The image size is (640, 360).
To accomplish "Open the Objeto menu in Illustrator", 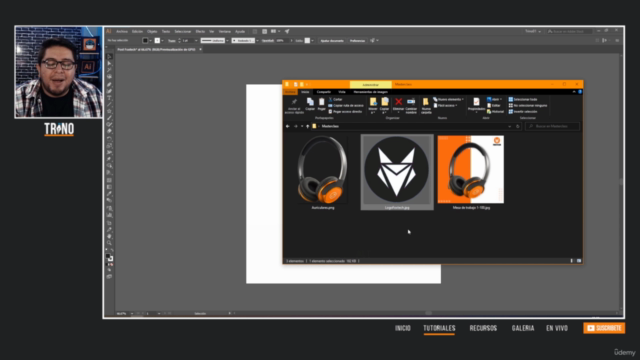I will [x=152, y=31].
